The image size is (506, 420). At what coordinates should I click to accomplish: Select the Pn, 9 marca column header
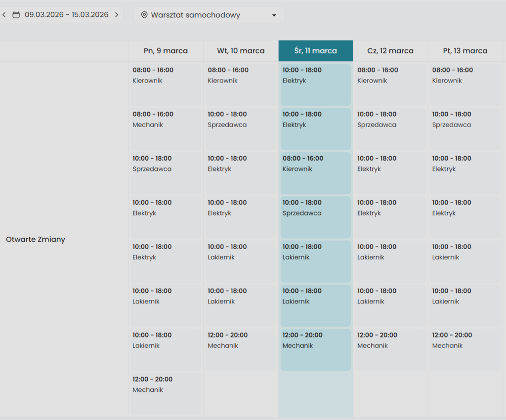(x=166, y=51)
